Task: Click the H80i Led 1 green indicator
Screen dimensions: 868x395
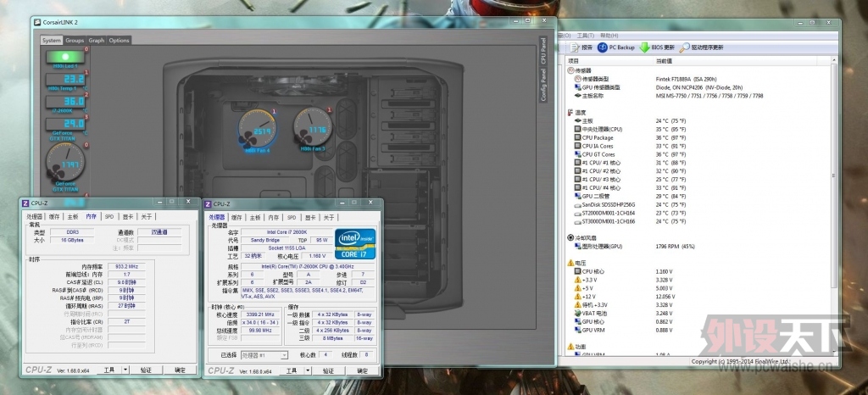Action: click(x=64, y=57)
